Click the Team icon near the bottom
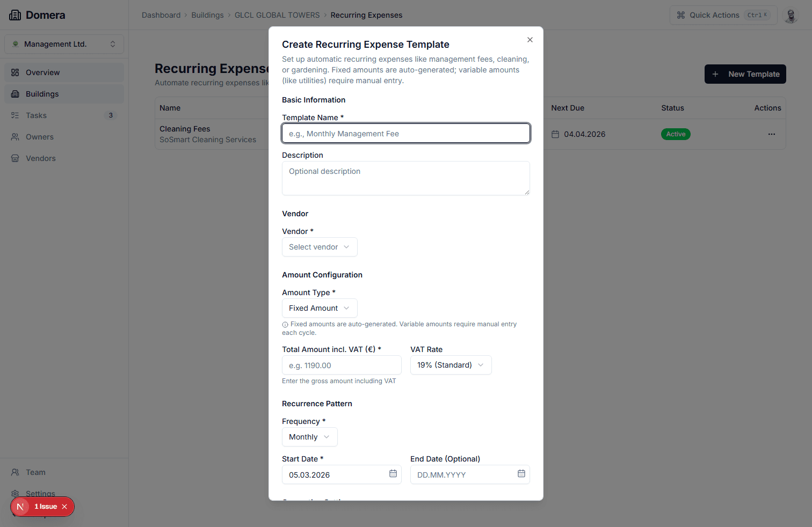This screenshot has height=527, width=812. click(x=16, y=472)
